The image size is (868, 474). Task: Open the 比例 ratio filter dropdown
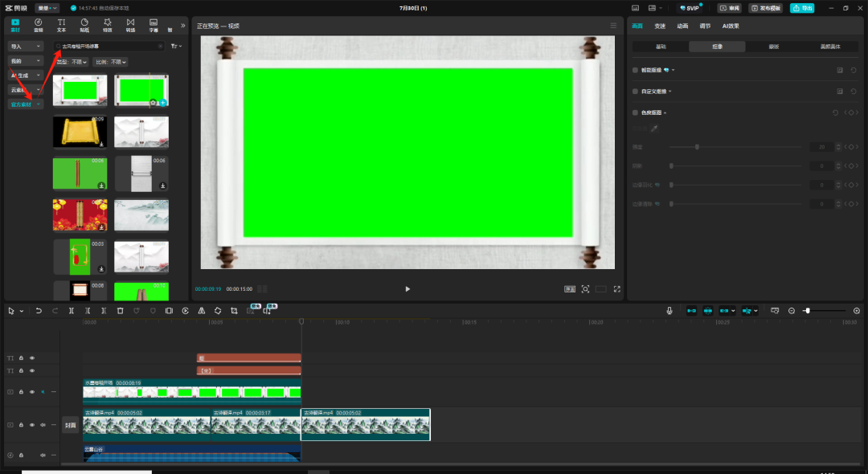click(x=112, y=62)
